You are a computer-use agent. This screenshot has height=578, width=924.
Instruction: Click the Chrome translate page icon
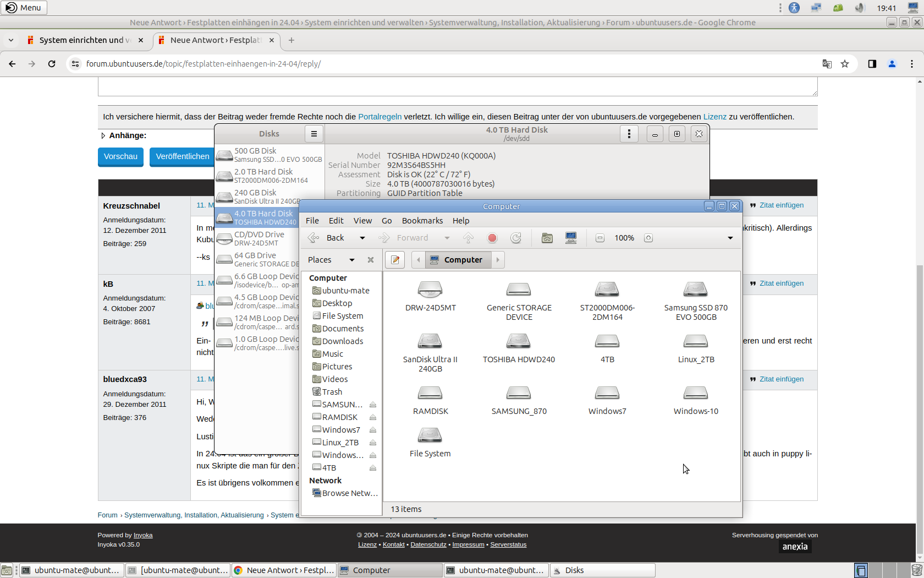pyautogui.click(x=827, y=64)
